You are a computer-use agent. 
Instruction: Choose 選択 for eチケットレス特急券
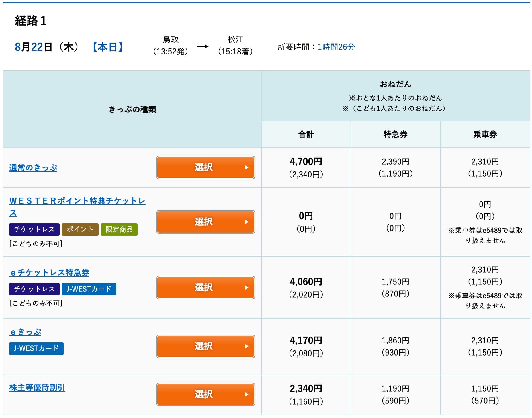[x=206, y=288]
